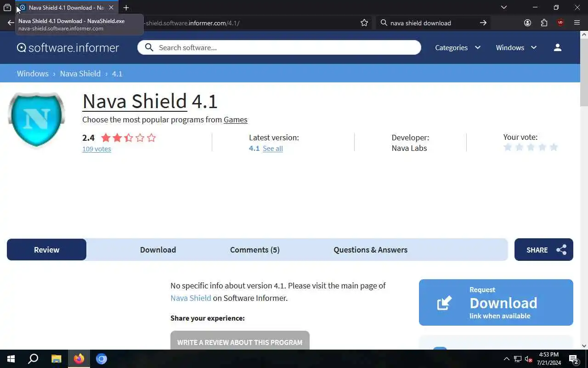Click the Nava Shield blue shield logo
The image size is (588, 368).
tap(36, 119)
